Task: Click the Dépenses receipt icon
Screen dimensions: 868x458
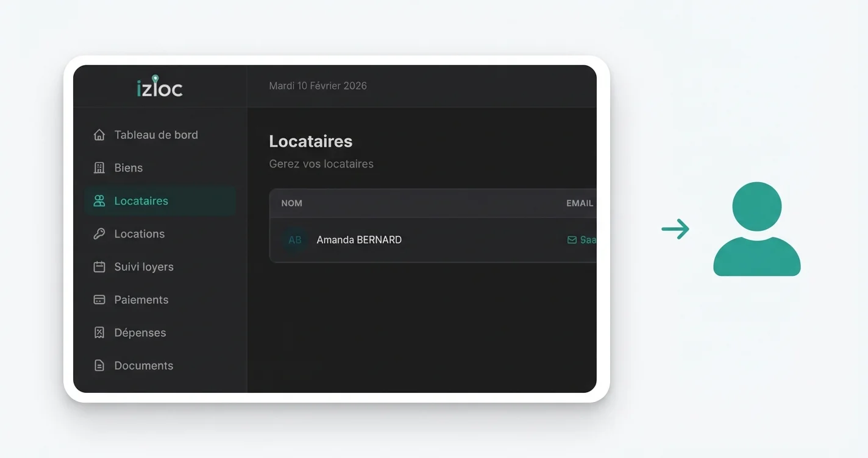Action: click(x=99, y=332)
